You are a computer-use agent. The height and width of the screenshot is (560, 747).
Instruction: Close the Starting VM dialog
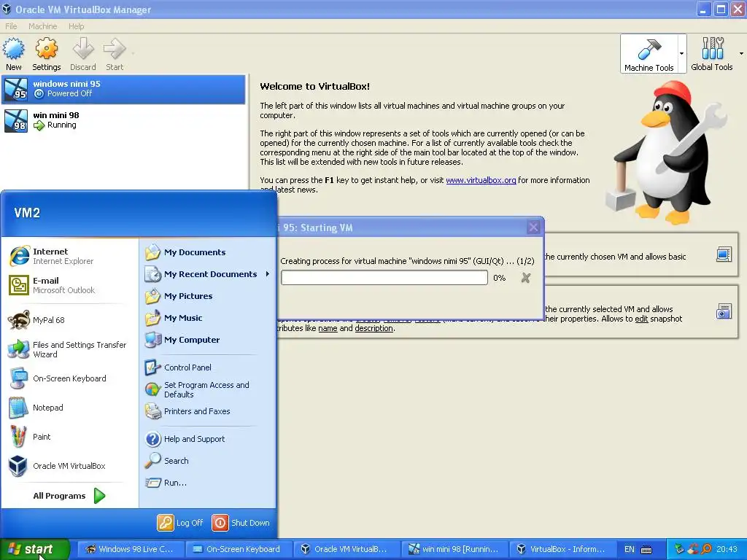[x=533, y=227]
